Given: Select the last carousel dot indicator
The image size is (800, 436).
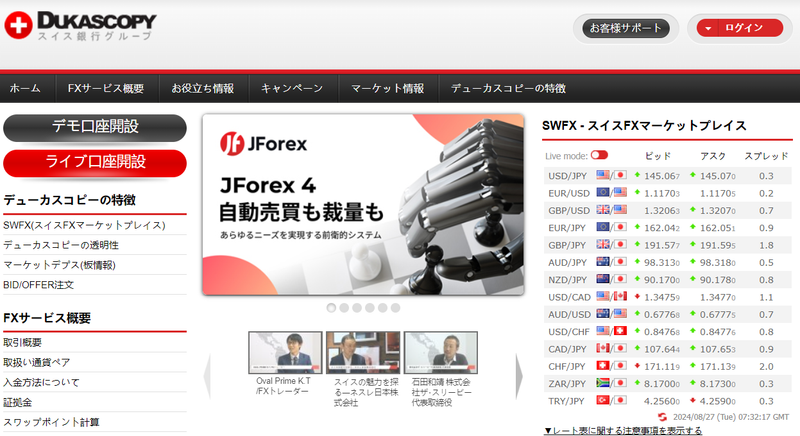Looking at the screenshot, I should click(x=395, y=308).
